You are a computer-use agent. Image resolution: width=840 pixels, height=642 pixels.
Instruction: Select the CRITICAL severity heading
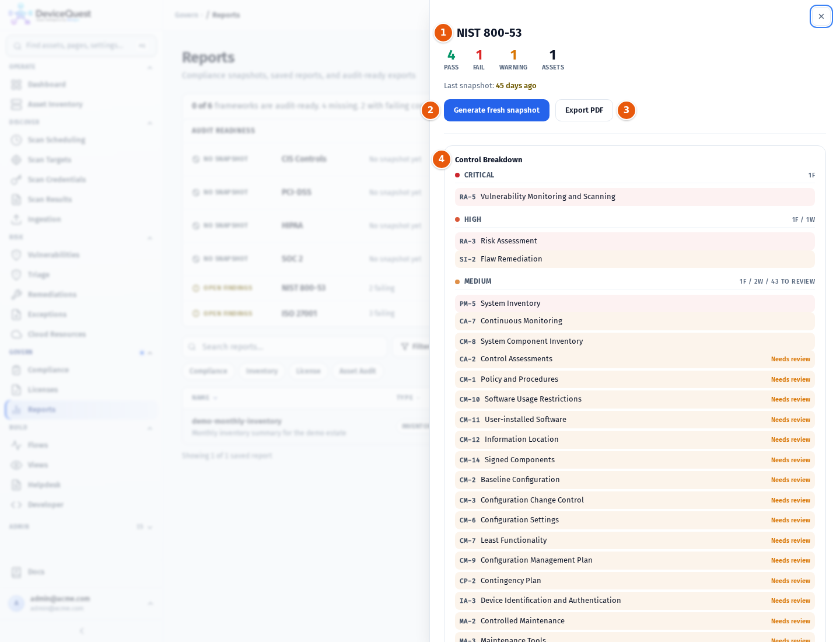[479, 175]
